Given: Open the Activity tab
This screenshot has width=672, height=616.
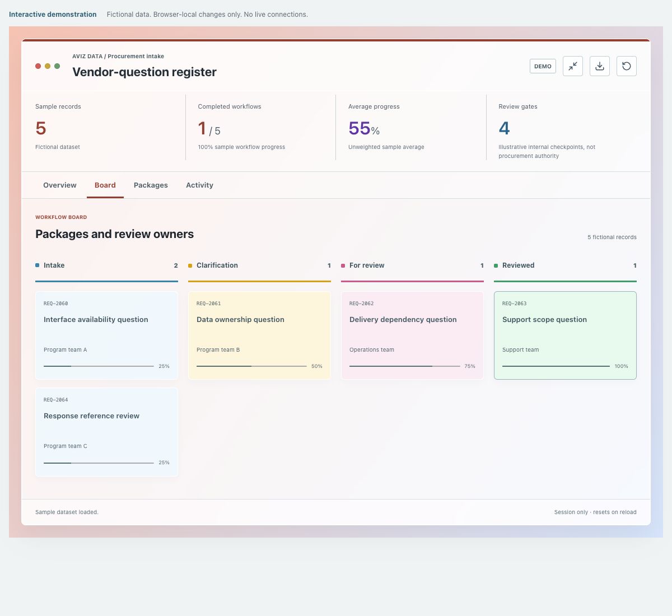Looking at the screenshot, I should tap(199, 185).
